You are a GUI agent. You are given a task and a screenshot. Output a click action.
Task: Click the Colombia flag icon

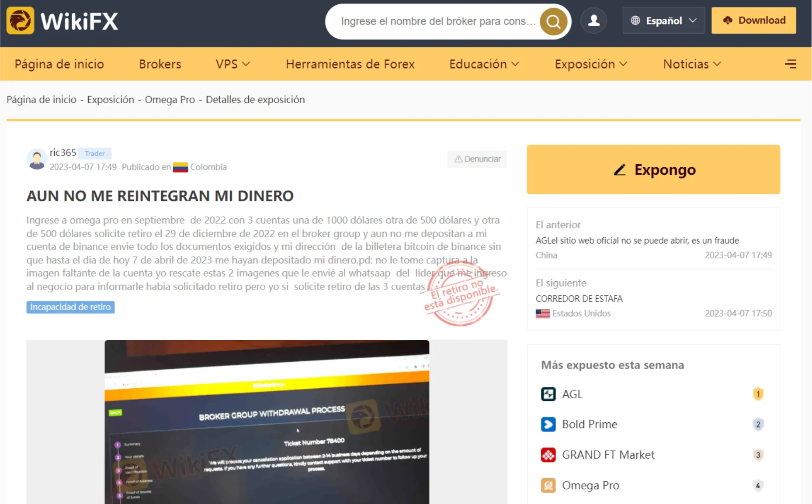coord(180,167)
